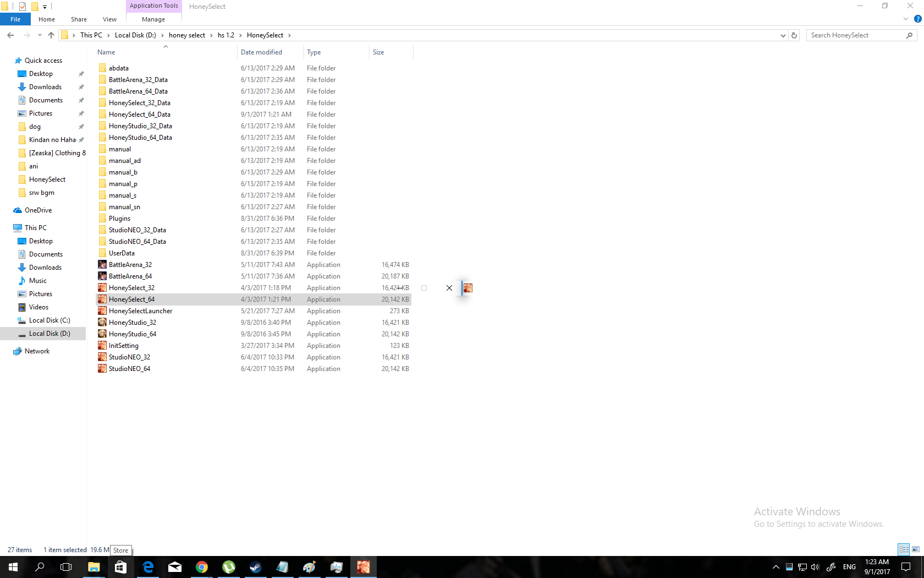Screen dimensions: 924x578
Task: Navigate to Local Disk (D:) breadcrumb
Action: click(135, 35)
